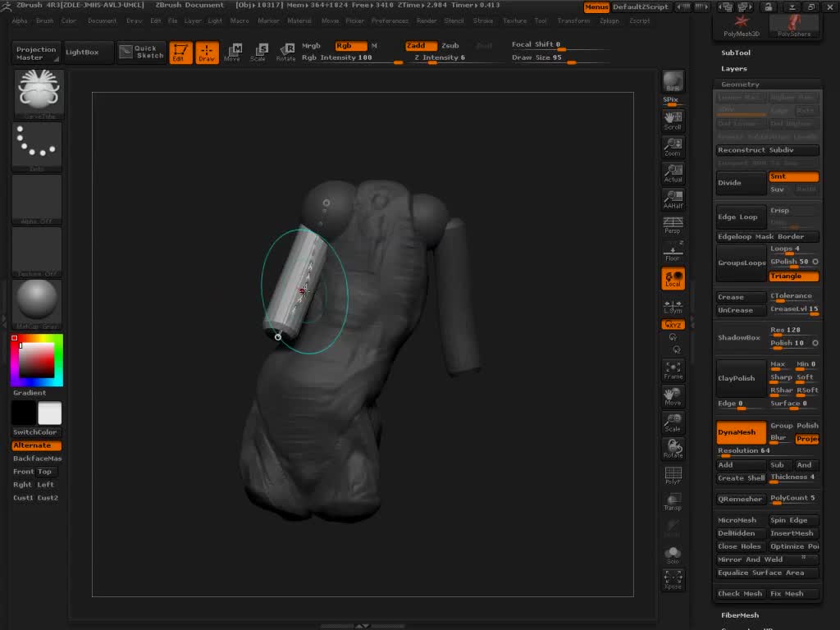Click the BPR render icon
Image resolution: width=840 pixels, height=630 pixels.
(673, 81)
